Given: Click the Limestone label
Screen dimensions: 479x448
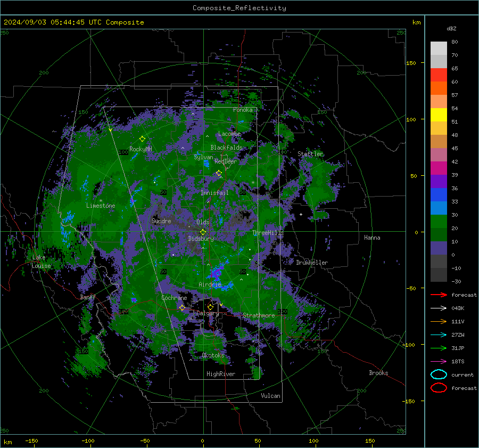Looking at the screenshot, I should [x=101, y=206].
